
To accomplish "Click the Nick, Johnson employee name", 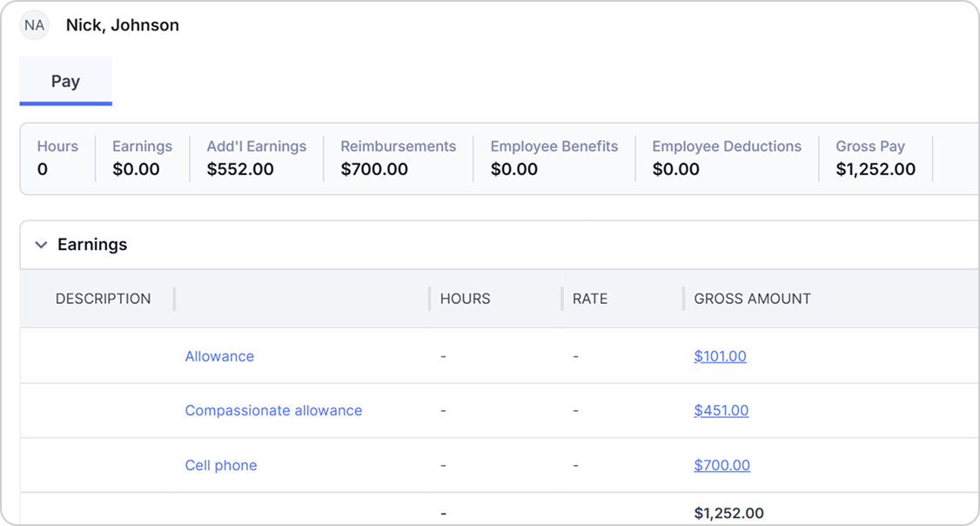I will (123, 25).
